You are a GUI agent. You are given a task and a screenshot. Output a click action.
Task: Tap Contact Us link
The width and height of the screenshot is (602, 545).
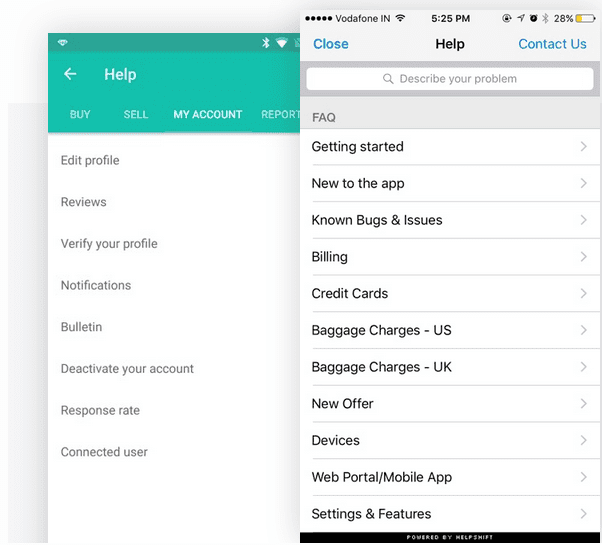tap(552, 44)
